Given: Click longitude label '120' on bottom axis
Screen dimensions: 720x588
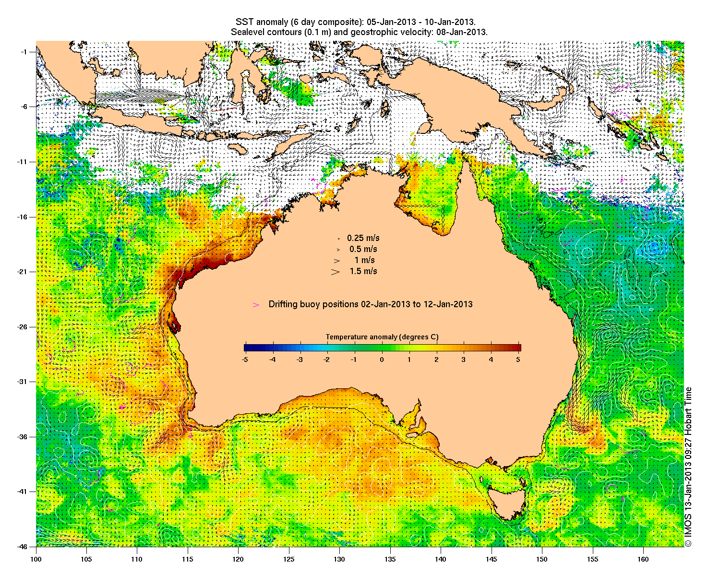Looking at the screenshot, I should 238,559.
